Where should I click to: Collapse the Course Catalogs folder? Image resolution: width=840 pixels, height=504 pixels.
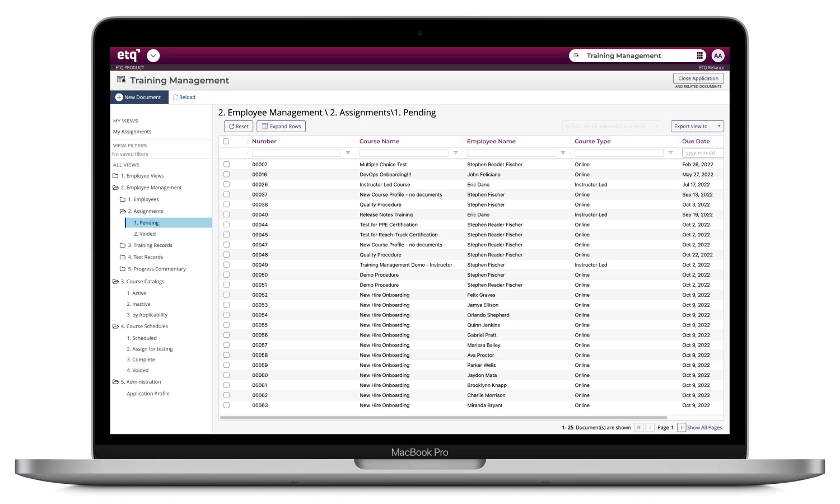[x=116, y=282]
